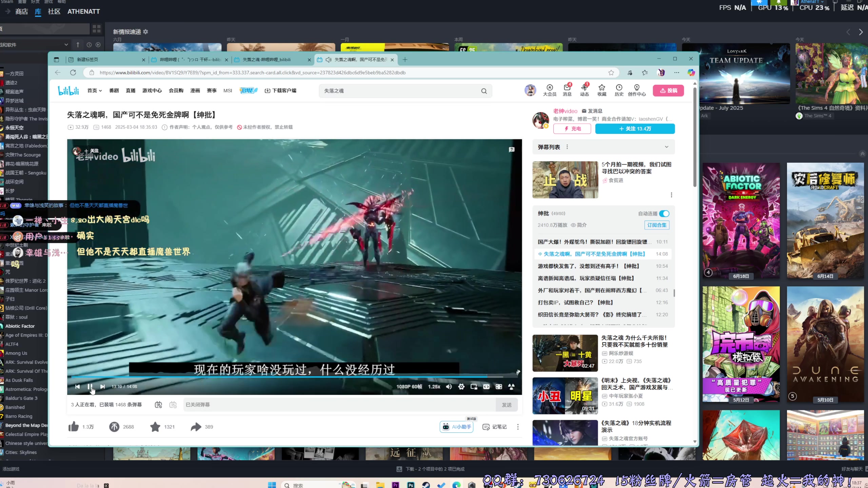Click the danmaku input field
Image resolution: width=868 pixels, height=488 pixels.
click(x=340, y=405)
